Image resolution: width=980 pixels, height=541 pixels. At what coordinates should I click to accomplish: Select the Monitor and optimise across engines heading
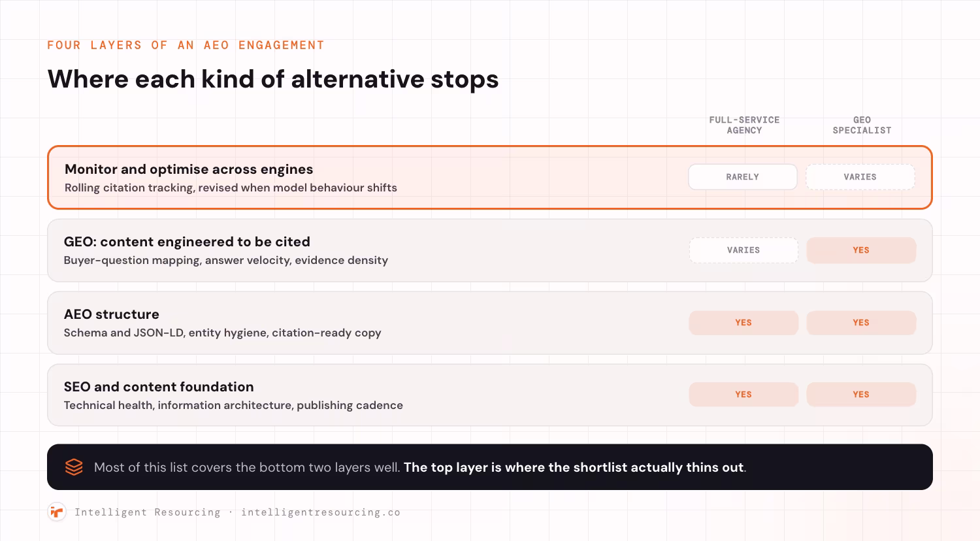click(x=189, y=169)
